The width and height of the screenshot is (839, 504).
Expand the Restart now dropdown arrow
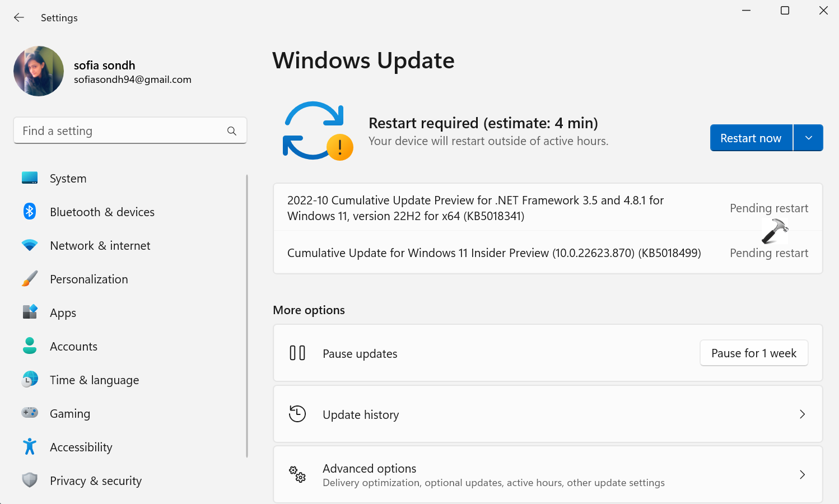click(x=808, y=138)
